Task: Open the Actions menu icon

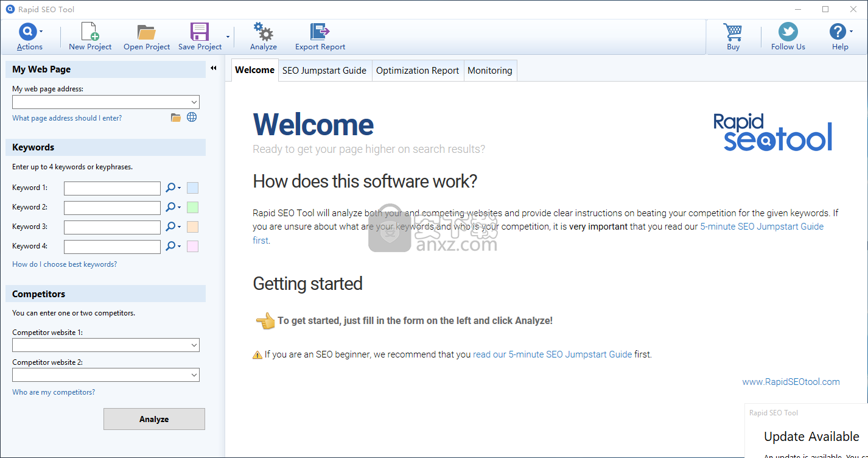Action: point(28,31)
